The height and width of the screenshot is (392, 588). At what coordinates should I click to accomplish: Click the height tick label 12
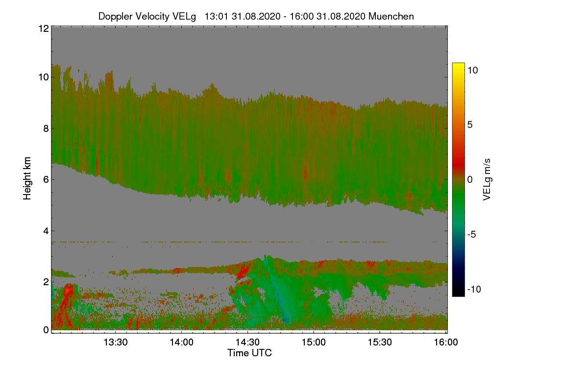43,28
